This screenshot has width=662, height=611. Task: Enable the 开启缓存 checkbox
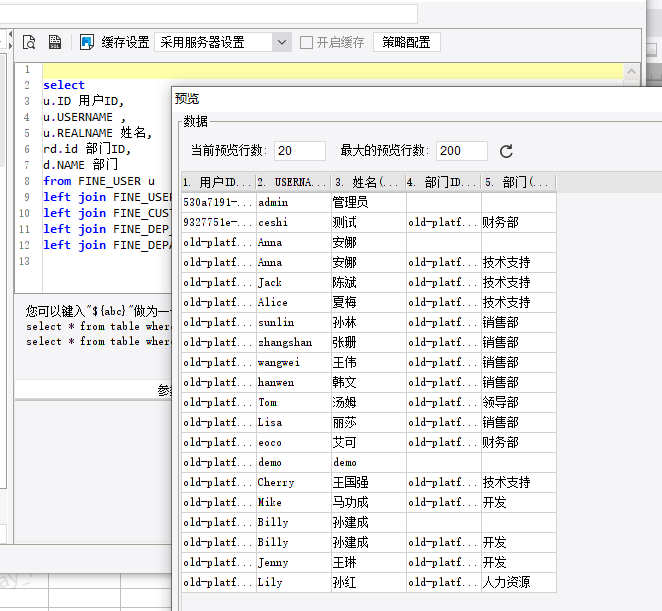[x=306, y=42]
